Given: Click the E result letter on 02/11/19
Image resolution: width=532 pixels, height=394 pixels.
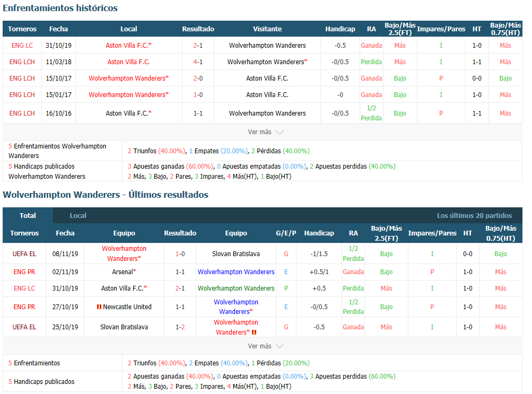Looking at the screenshot, I should [286, 272].
